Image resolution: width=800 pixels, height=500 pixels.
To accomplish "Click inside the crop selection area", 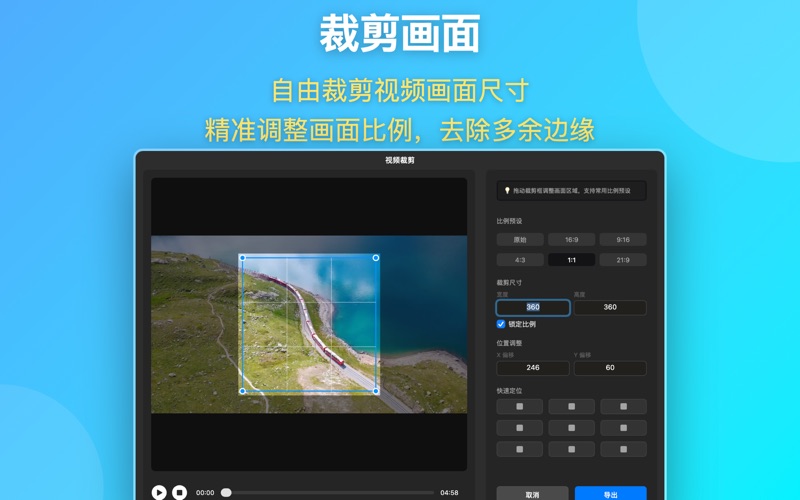I will 309,324.
